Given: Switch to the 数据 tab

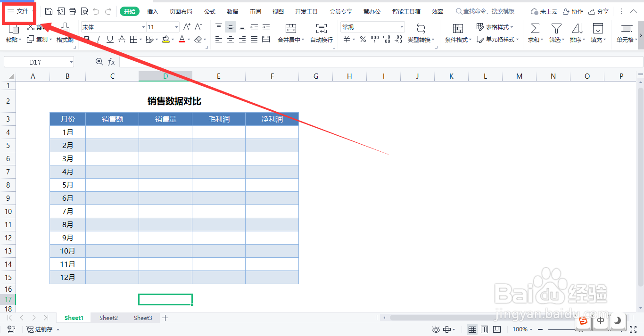Looking at the screenshot, I should (x=232, y=11).
